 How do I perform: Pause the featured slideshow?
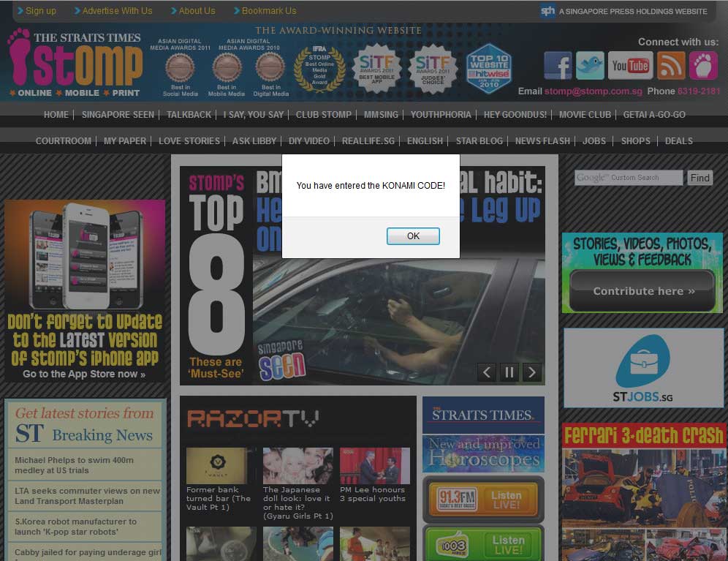pos(509,372)
